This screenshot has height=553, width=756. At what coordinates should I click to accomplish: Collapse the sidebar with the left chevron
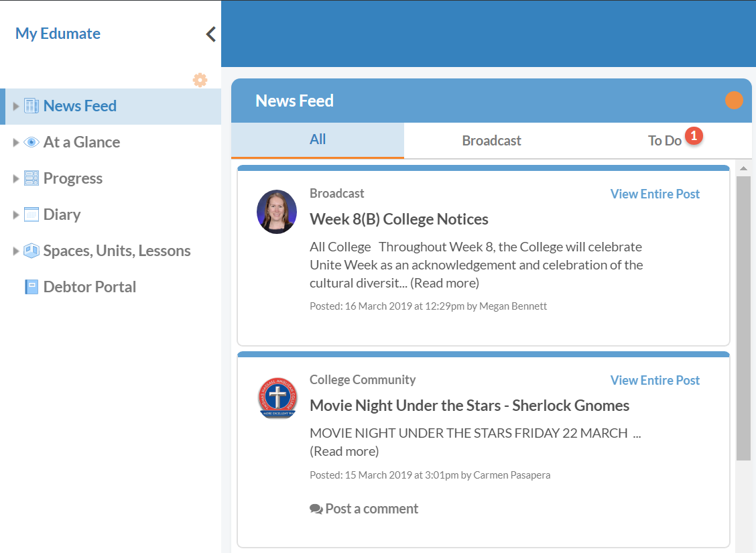210,34
